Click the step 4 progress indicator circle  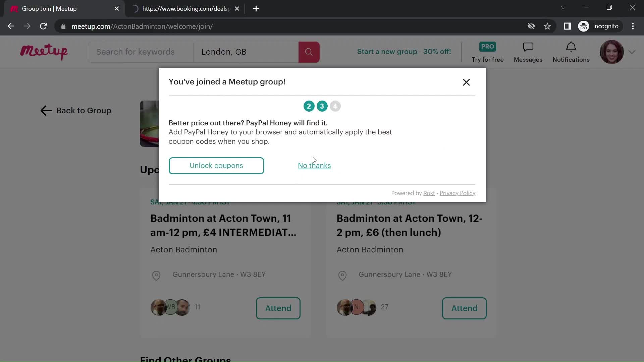coord(335,106)
